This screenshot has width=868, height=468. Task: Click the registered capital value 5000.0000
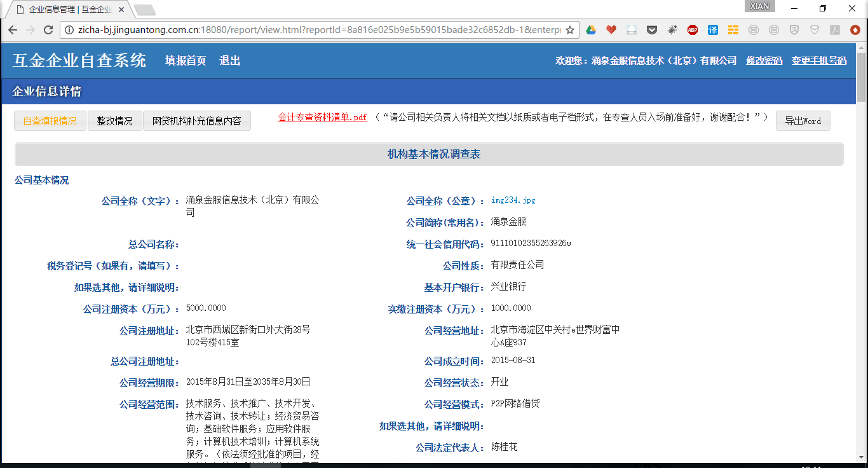(x=206, y=308)
